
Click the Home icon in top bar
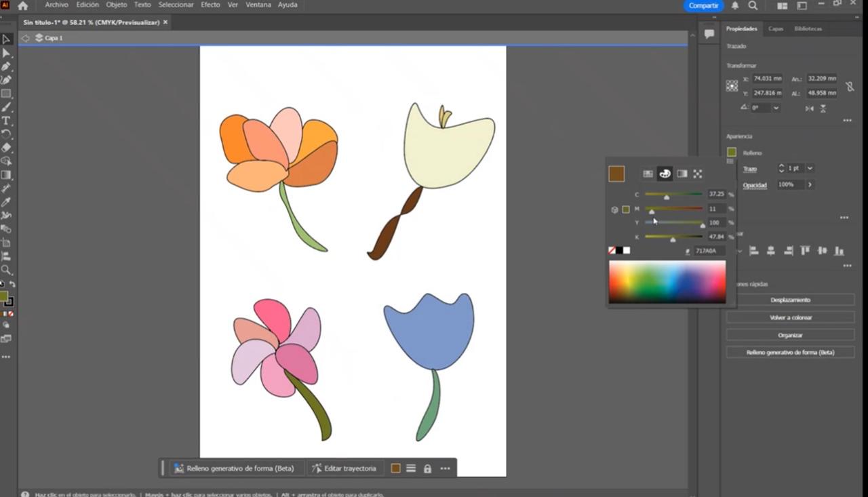pos(22,5)
